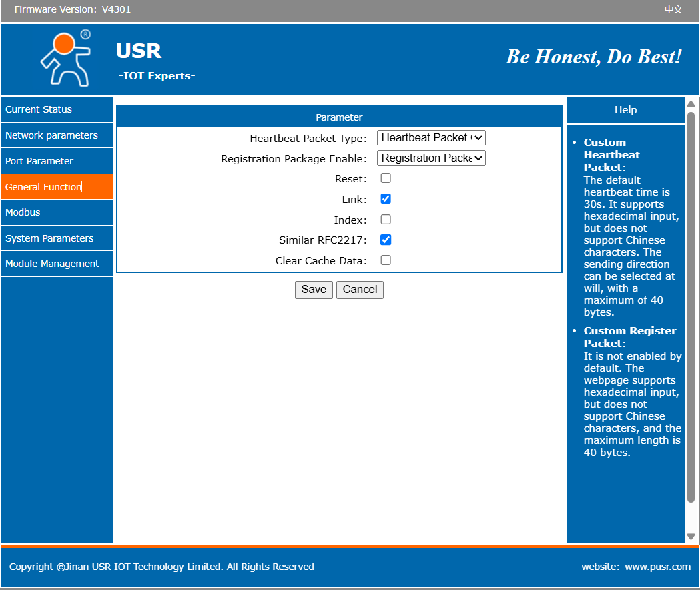Go to Network parameters menu
The height and width of the screenshot is (590, 700).
(51, 135)
